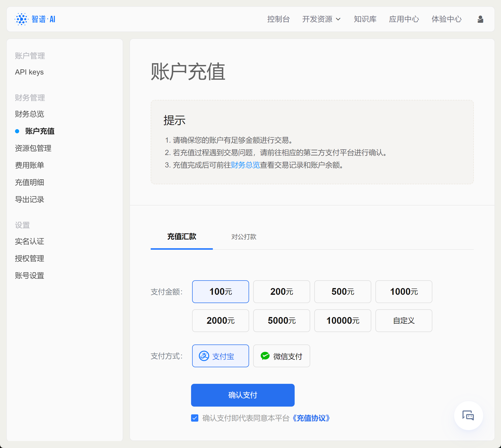Switch to the 对公打款 tab
The image size is (501, 448).
click(x=244, y=237)
